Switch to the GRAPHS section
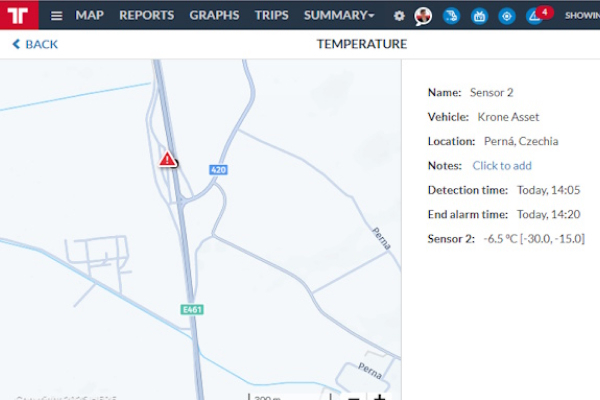This screenshot has width=600, height=400. 214,16
